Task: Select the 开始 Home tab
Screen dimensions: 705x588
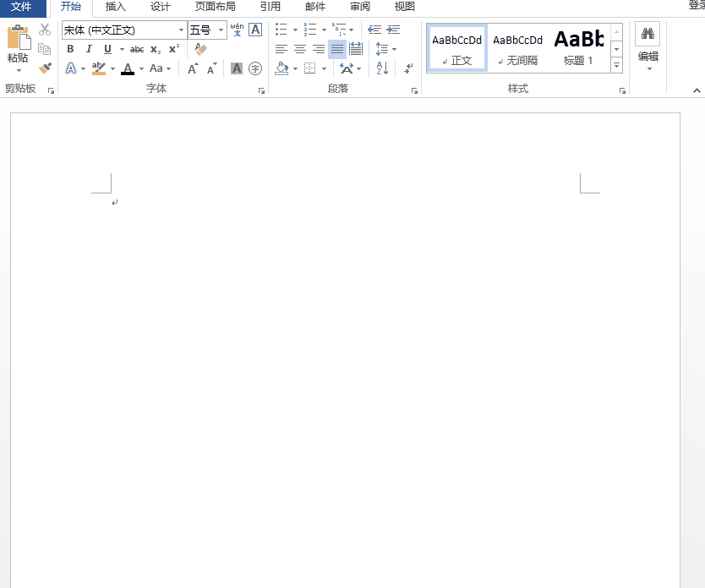Action: (x=71, y=7)
